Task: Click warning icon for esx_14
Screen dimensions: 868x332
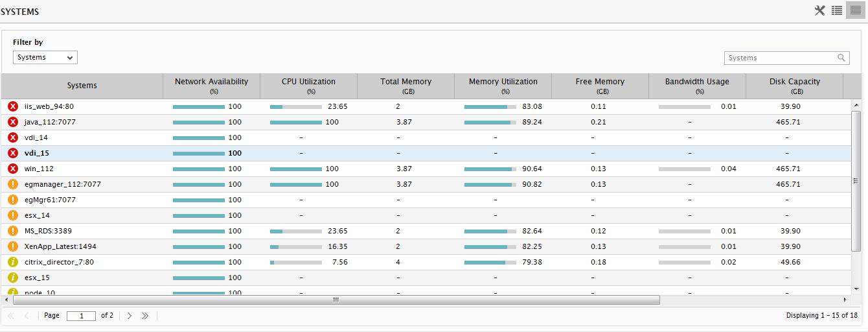Action: pyautogui.click(x=13, y=215)
